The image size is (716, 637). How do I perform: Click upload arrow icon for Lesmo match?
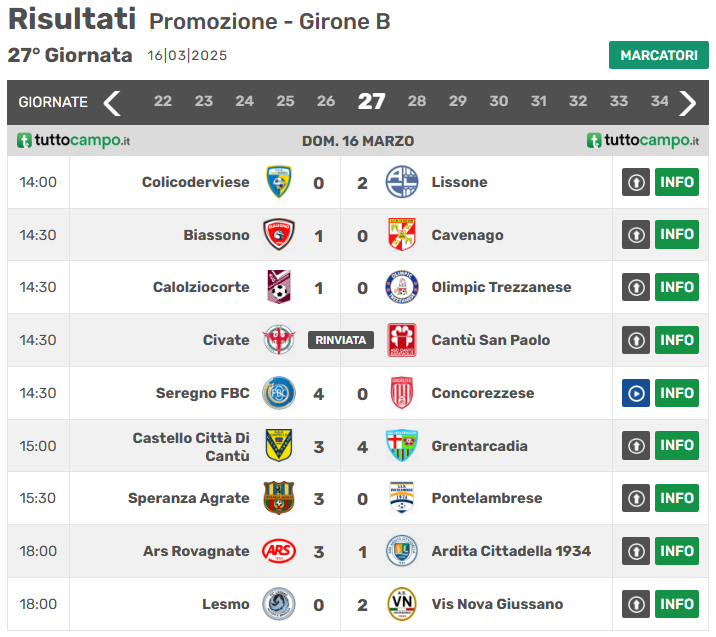pyautogui.click(x=636, y=604)
